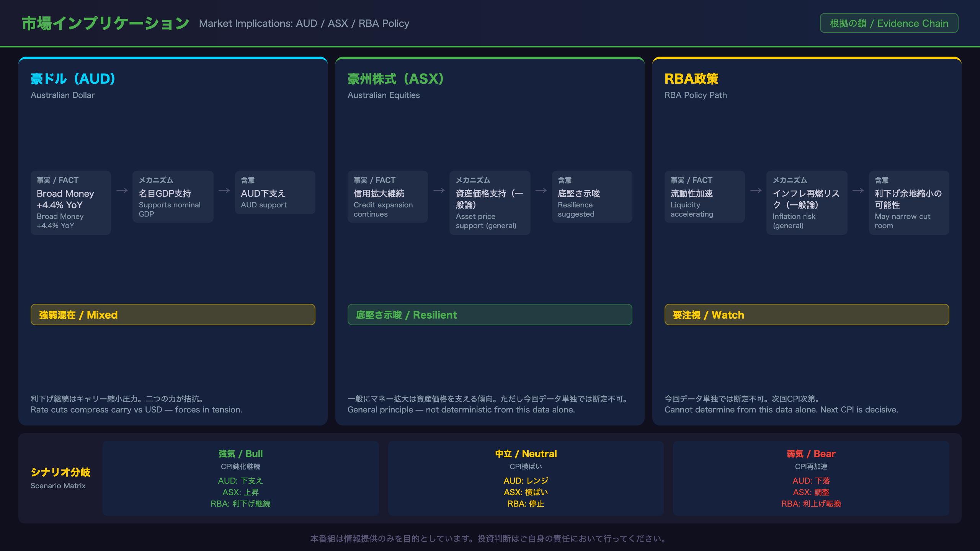
Task: Click the シナリオ分岐 Scenario Matrix label
Action: [60, 478]
